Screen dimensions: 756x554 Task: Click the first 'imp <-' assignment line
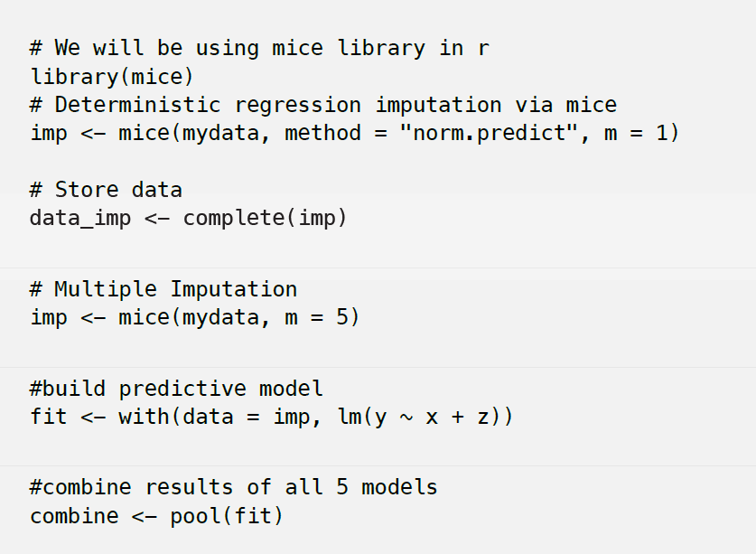[x=354, y=133]
